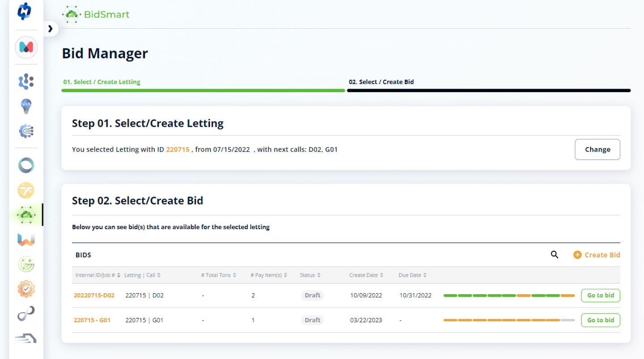644x359 pixels.
Task: Expand the sidebar with the chevron arrow
Action: (51, 29)
